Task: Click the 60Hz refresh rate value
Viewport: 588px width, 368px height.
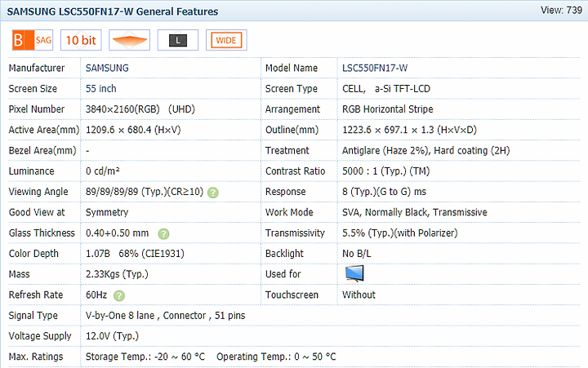Action: tap(96, 295)
